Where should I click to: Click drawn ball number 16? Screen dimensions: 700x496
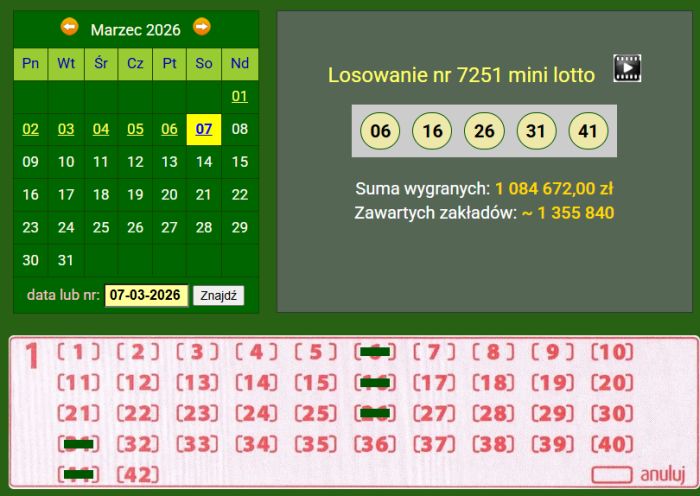tap(432, 131)
